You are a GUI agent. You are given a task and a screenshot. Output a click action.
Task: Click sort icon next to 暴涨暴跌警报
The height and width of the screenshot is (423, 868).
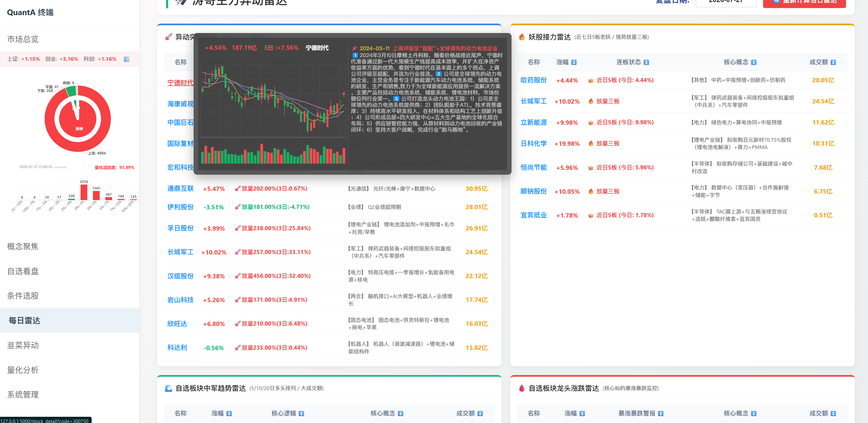pos(661,414)
